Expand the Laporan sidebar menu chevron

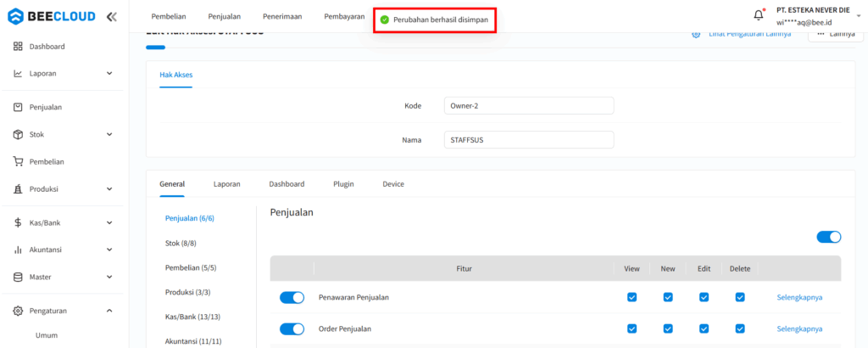pos(109,74)
